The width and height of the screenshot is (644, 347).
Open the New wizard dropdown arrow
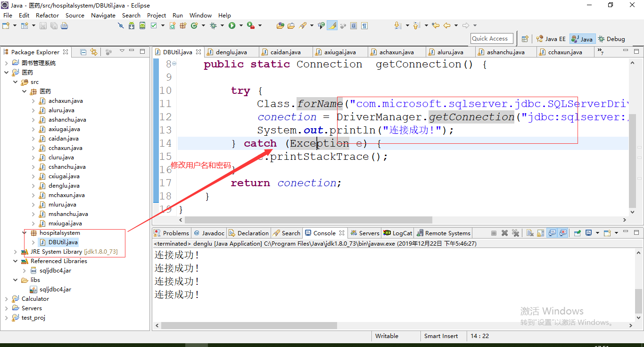click(15, 25)
